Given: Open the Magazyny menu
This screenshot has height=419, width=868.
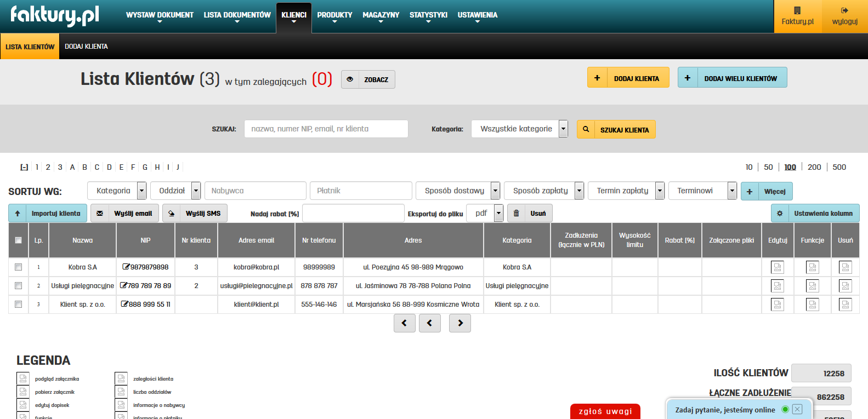Looking at the screenshot, I should (x=381, y=15).
